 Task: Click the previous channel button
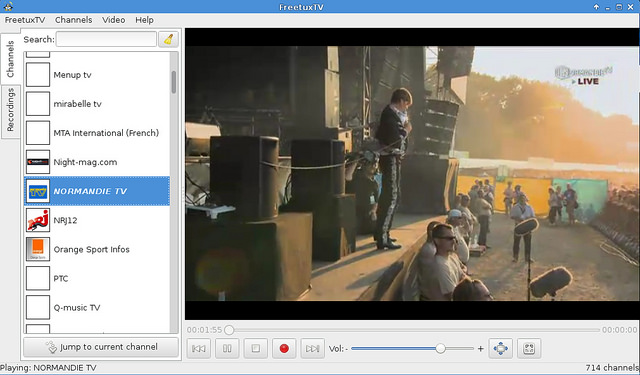click(199, 348)
